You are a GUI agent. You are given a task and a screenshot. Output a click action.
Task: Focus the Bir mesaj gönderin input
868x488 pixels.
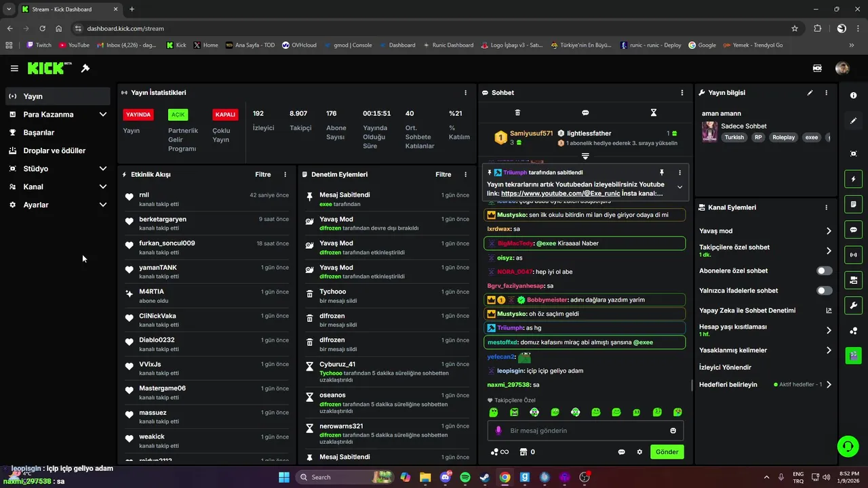pos(585,430)
